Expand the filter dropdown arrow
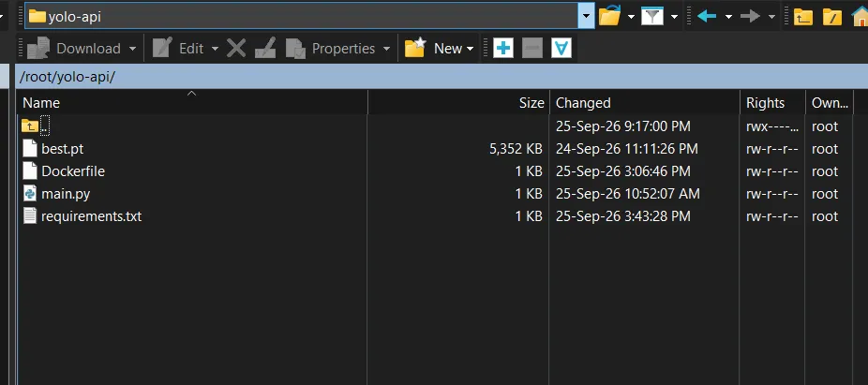 click(674, 17)
